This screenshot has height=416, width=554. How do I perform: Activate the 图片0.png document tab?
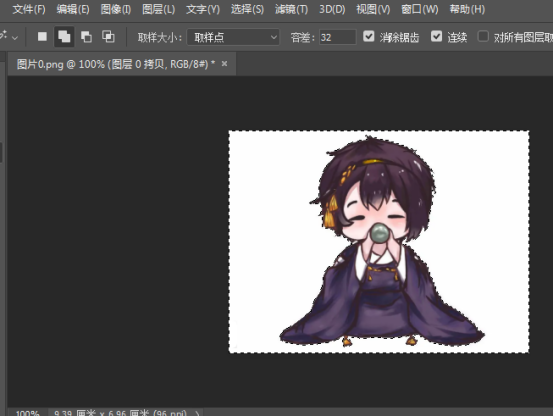(x=116, y=64)
